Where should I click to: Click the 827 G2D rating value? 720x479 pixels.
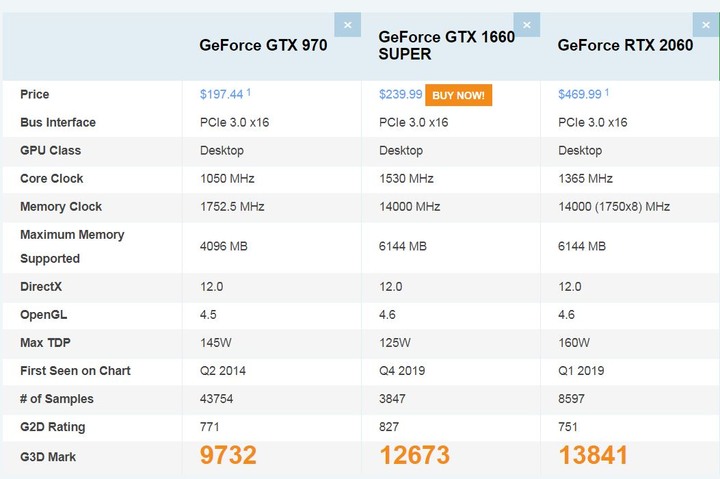[x=388, y=427]
